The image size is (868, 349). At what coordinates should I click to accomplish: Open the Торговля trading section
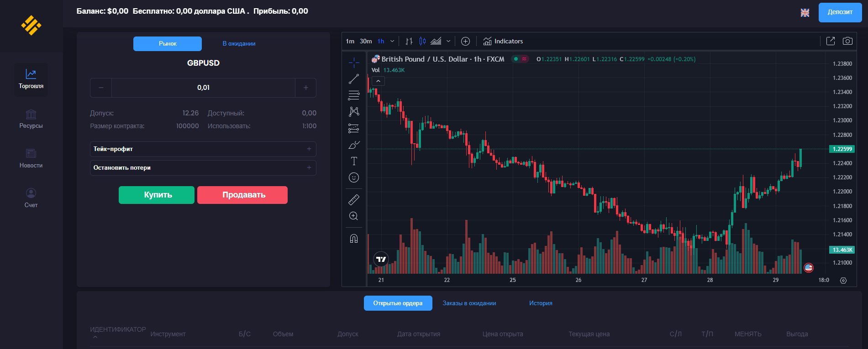click(x=31, y=79)
